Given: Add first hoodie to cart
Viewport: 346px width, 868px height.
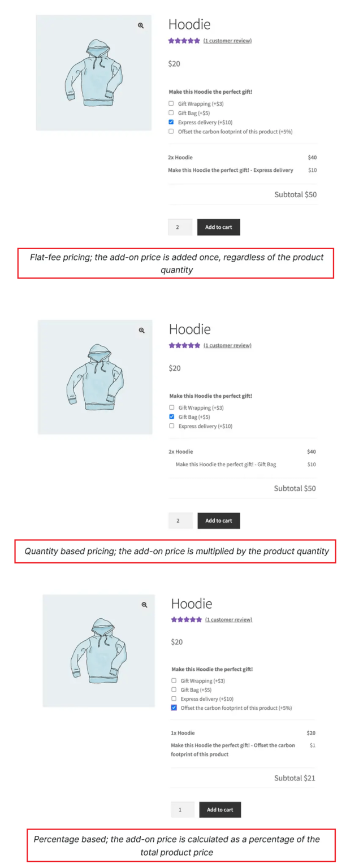Looking at the screenshot, I should pos(218,227).
